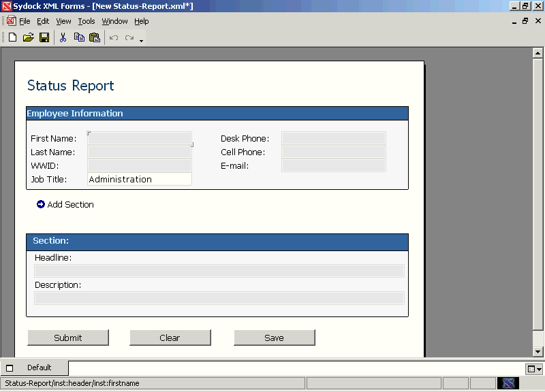Click the Redo arrow icon
This screenshot has width=545, height=392.
[129, 37]
